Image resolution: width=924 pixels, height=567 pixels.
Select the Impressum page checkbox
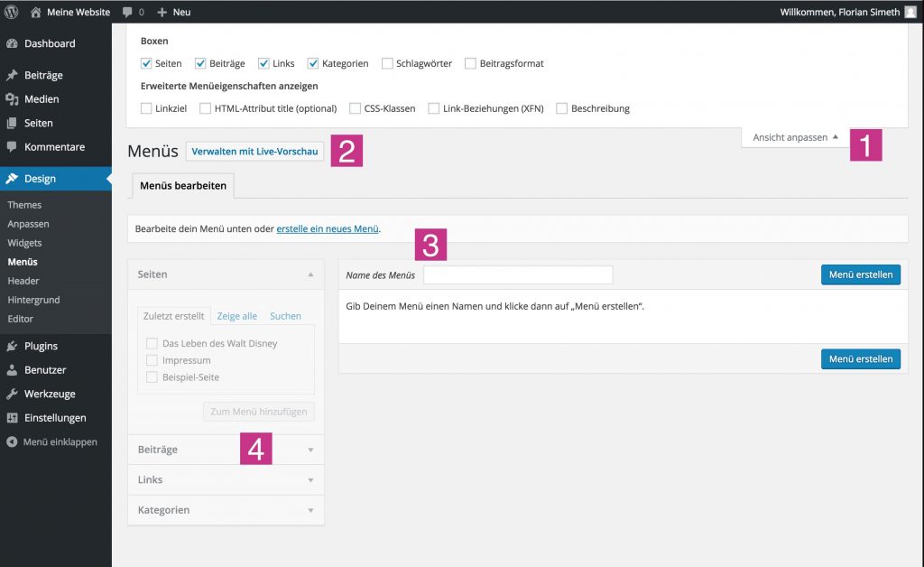coord(151,360)
